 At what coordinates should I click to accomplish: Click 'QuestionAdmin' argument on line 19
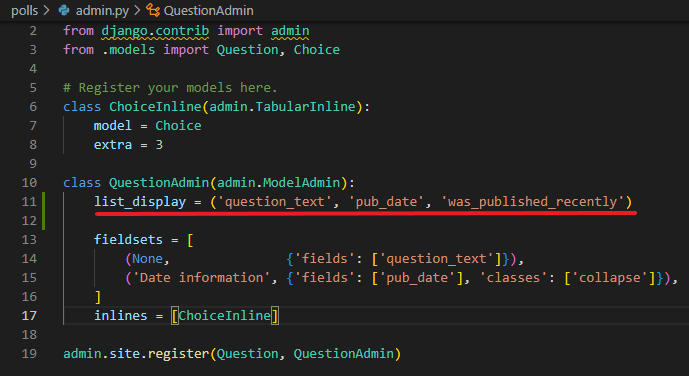tap(344, 354)
